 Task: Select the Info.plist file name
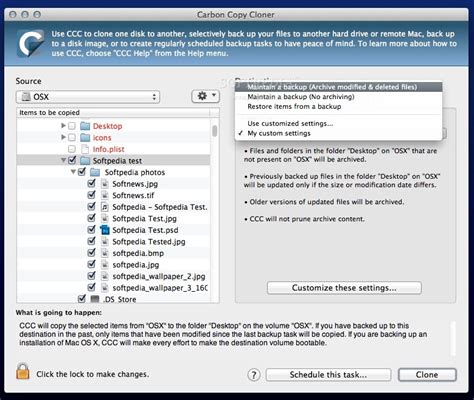pyautogui.click(x=108, y=149)
